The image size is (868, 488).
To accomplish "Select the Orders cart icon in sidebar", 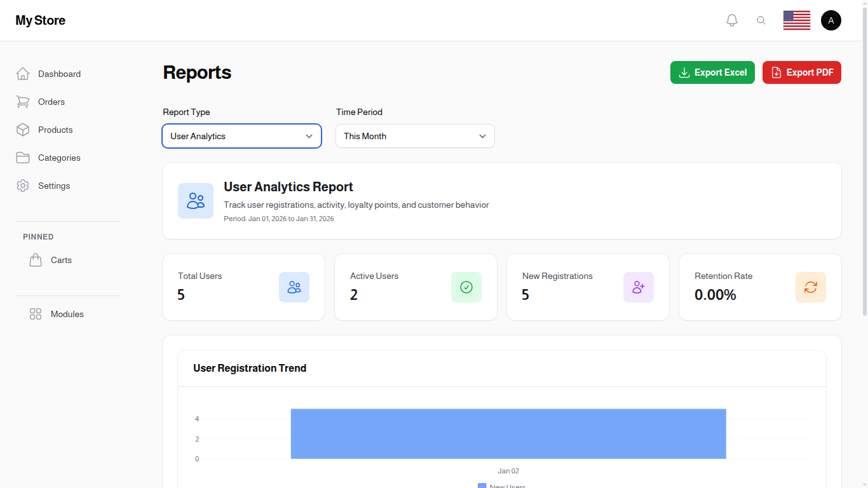I will (23, 102).
